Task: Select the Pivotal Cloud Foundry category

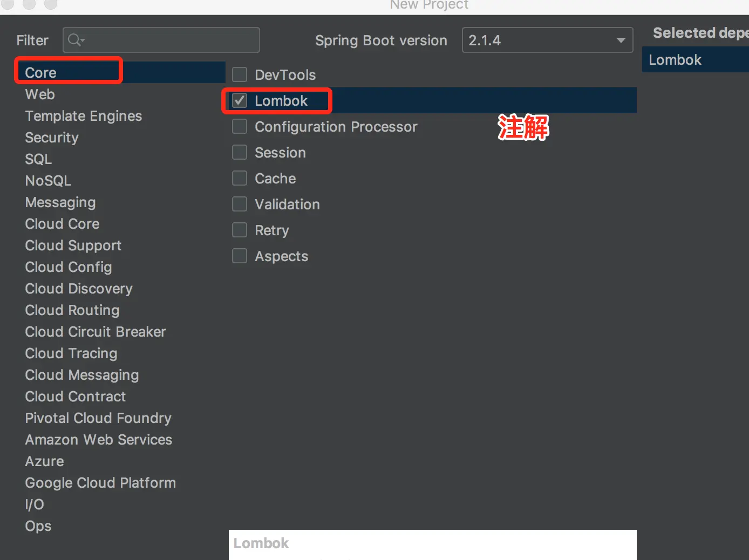Action: point(98,418)
